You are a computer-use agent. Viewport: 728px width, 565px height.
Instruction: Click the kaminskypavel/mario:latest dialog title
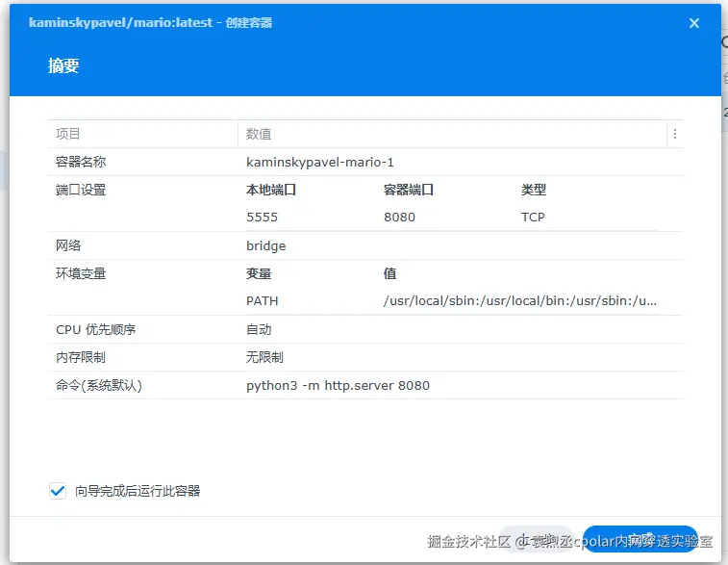[150, 22]
